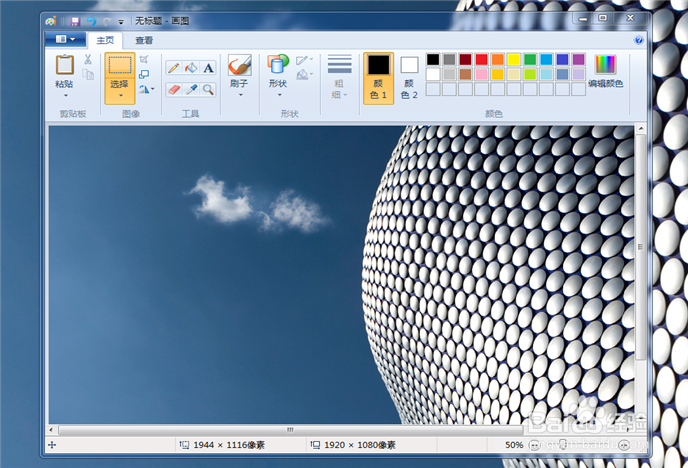Switch to the 主页 Home tab
Screen dimensions: 688x468
(x=105, y=40)
